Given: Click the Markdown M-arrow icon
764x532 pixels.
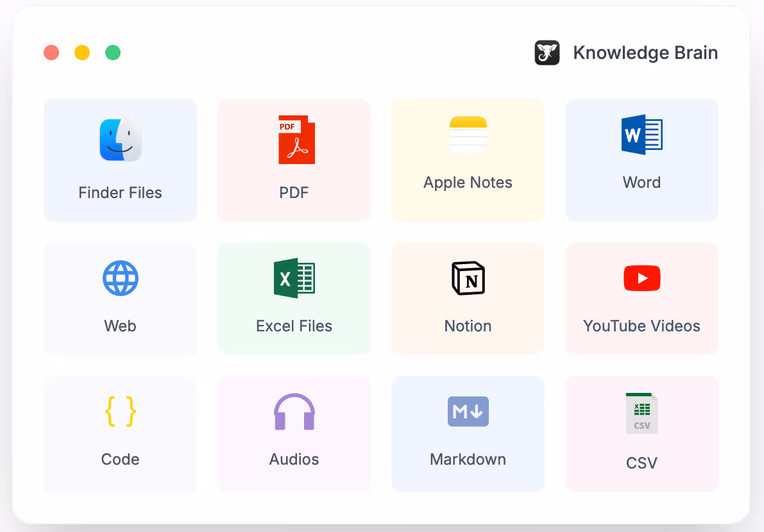Looking at the screenshot, I should (468, 411).
